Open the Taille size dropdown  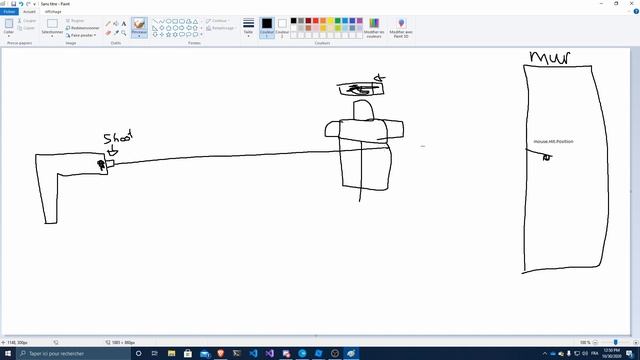click(248, 28)
